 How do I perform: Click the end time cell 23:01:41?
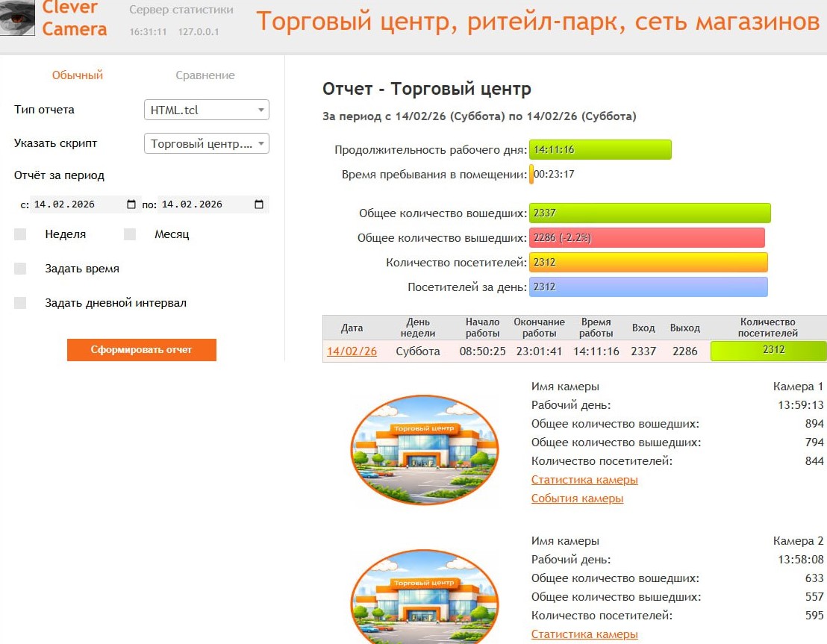pyautogui.click(x=539, y=351)
